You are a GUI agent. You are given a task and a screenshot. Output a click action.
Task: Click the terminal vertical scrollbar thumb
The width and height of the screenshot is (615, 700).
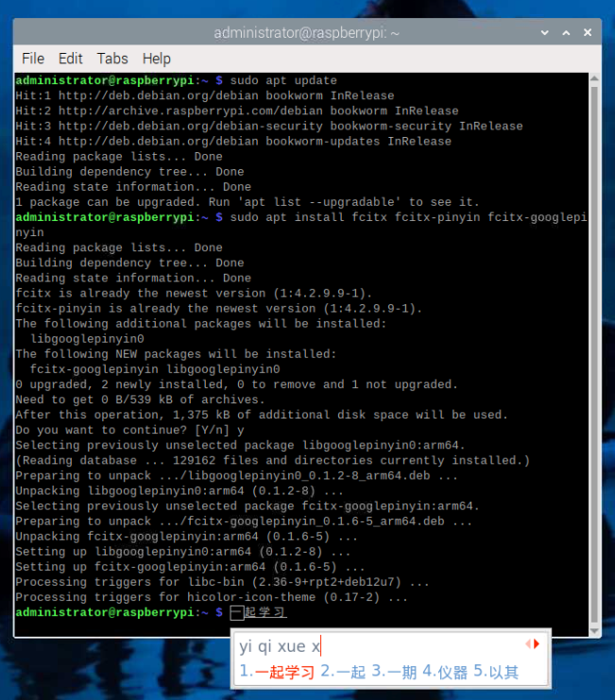594,354
